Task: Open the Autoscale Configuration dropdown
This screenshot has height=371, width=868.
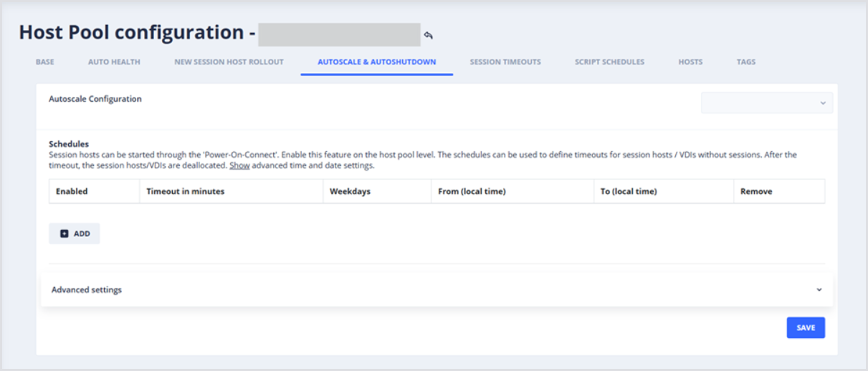Action: point(766,103)
